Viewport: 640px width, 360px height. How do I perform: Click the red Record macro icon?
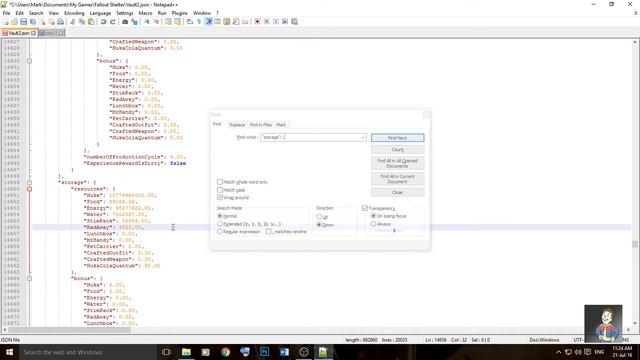pos(257,22)
